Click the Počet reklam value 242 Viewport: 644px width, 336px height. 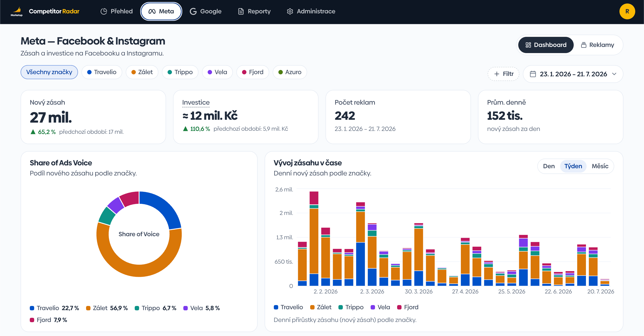(x=345, y=116)
